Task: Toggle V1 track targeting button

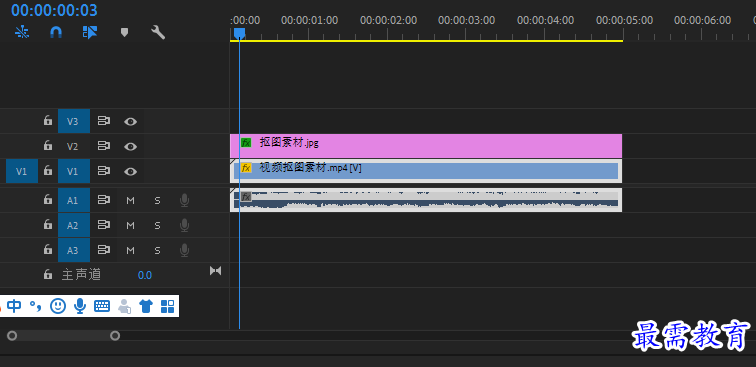Action: tap(74, 171)
